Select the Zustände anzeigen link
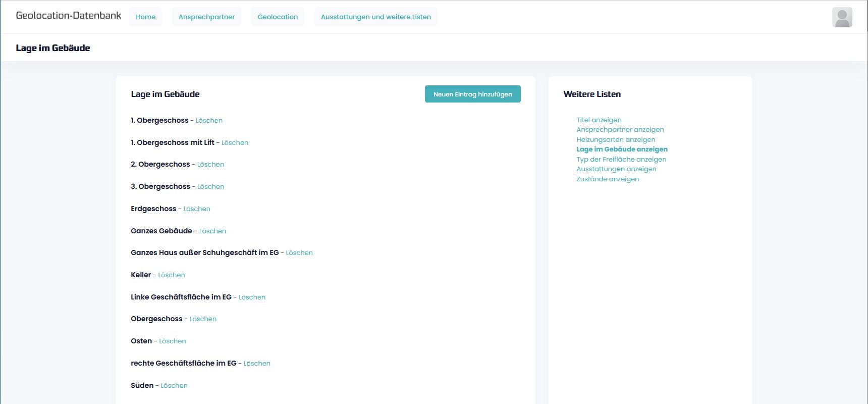 coord(608,179)
